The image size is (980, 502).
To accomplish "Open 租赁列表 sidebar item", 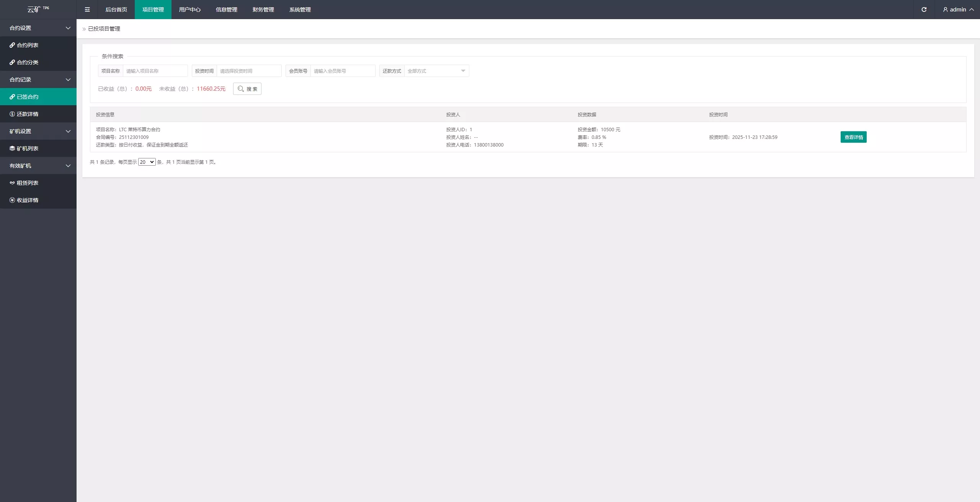I will pos(28,183).
